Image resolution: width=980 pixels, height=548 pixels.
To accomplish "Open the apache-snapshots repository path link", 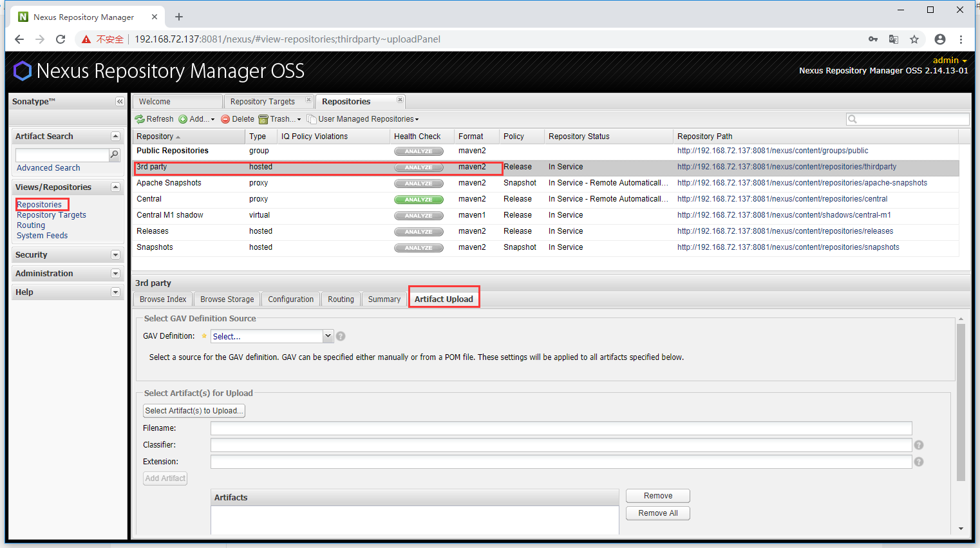I will click(x=802, y=183).
